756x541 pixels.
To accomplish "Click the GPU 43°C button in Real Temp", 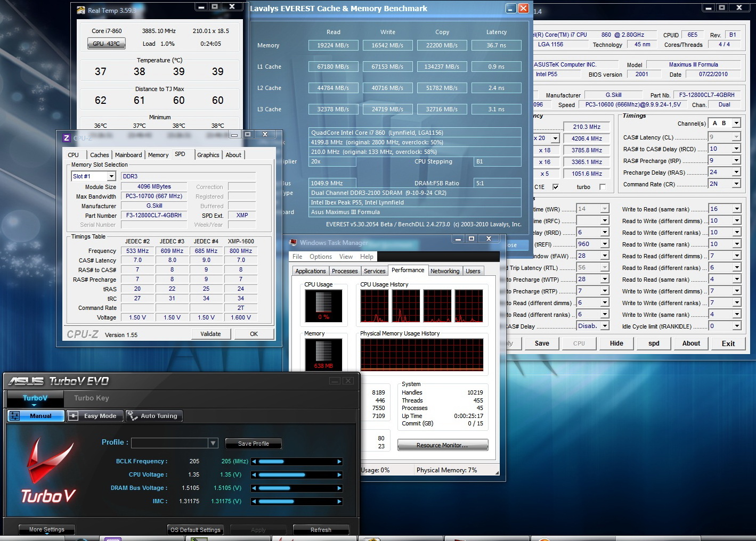I will pyautogui.click(x=106, y=44).
